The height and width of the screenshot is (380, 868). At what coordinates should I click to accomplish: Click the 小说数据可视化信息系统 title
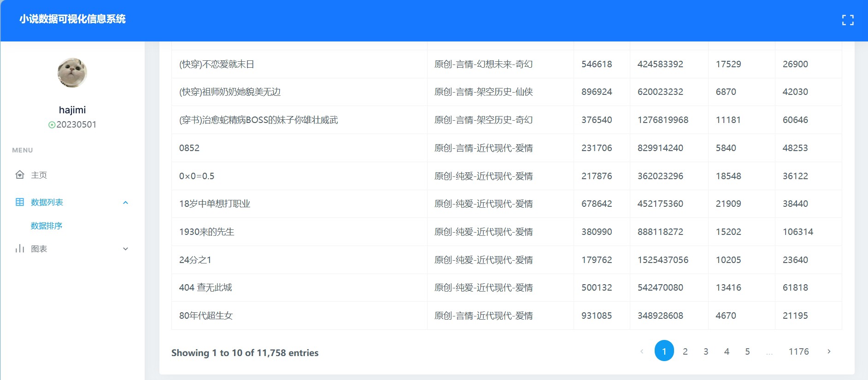(x=72, y=19)
